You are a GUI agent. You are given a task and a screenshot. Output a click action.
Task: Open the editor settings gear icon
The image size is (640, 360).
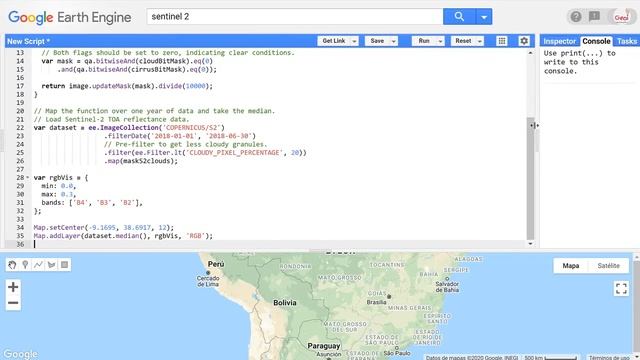point(524,41)
